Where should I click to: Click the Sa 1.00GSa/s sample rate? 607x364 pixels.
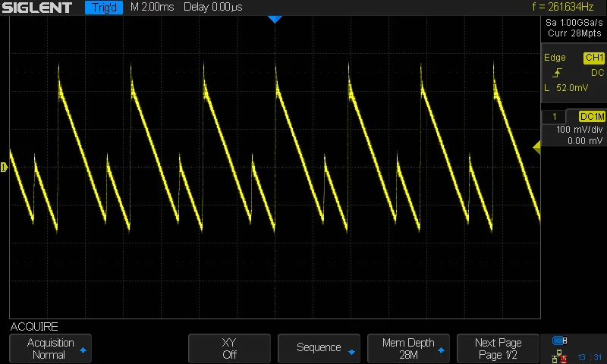click(574, 23)
